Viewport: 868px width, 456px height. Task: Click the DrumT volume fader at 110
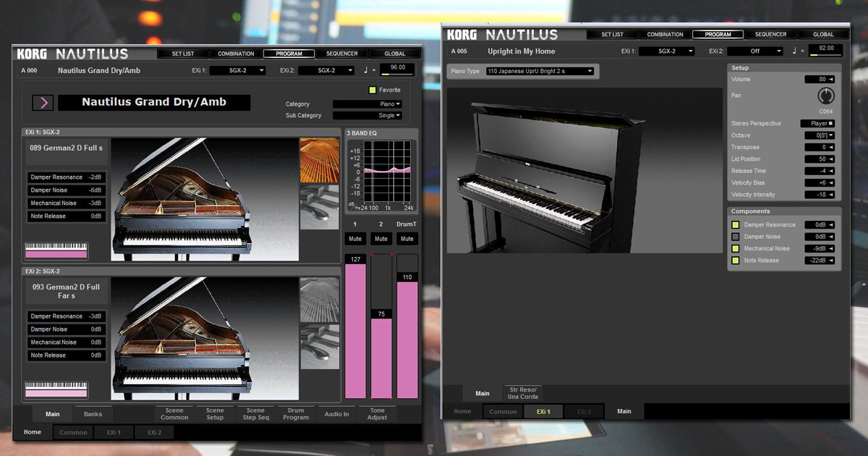(x=407, y=326)
